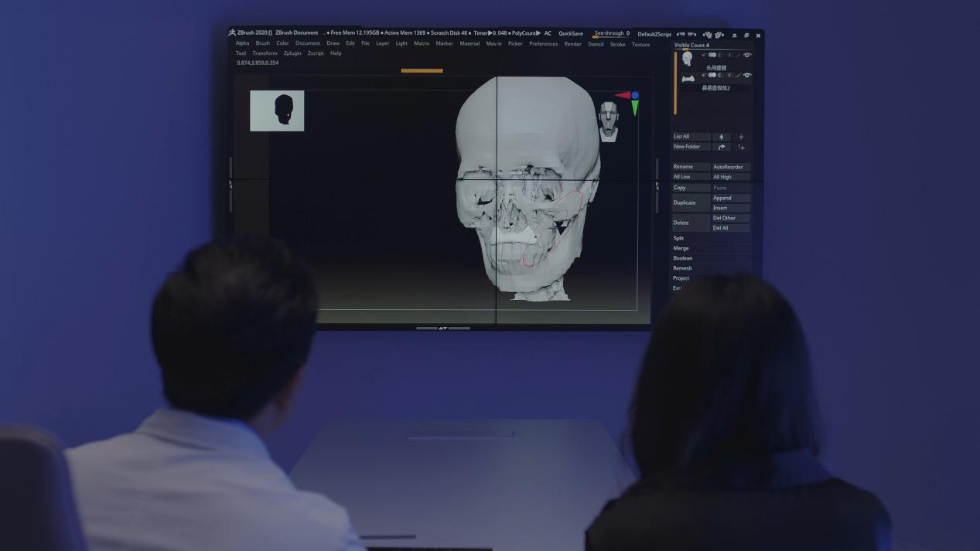980x551 pixels.
Task: Click the XYZ axis orientation indicator
Action: [x=630, y=100]
